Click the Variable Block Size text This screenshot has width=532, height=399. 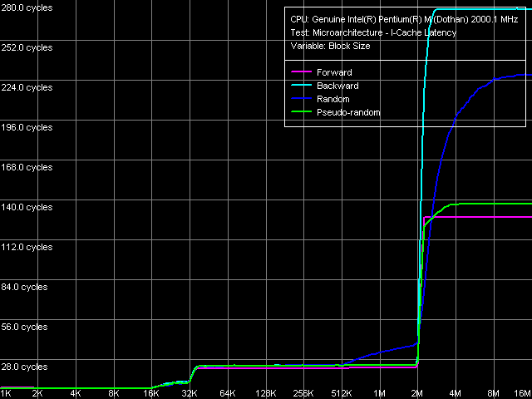tap(330, 47)
